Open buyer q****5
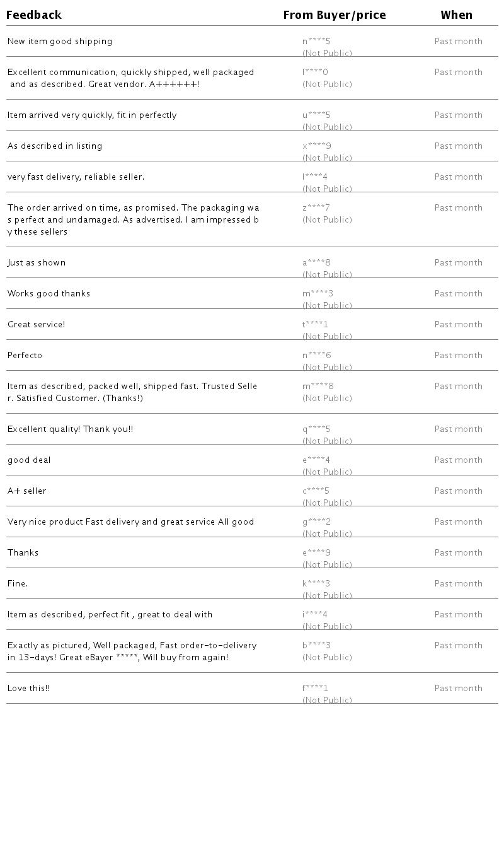504x845 pixels. click(x=316, y=429)
